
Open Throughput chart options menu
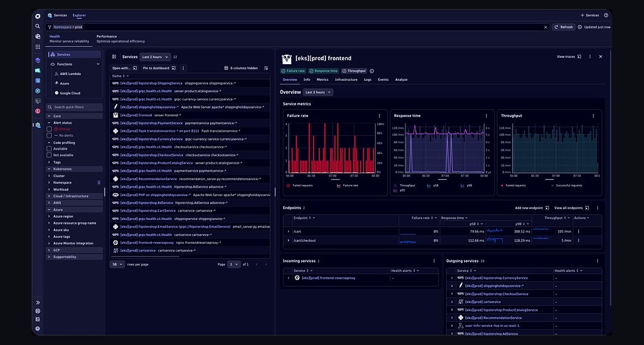593,116
